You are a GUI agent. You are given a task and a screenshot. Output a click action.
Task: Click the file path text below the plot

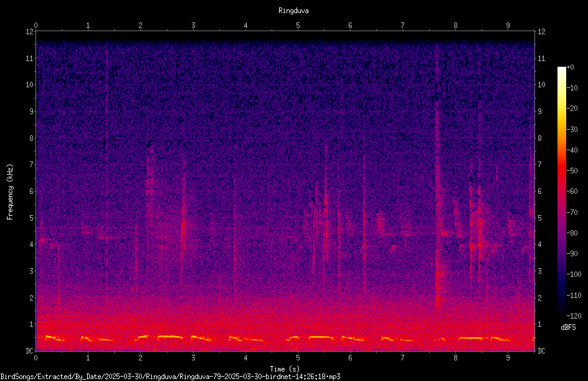pyautogui.click(x=170, y=377)
